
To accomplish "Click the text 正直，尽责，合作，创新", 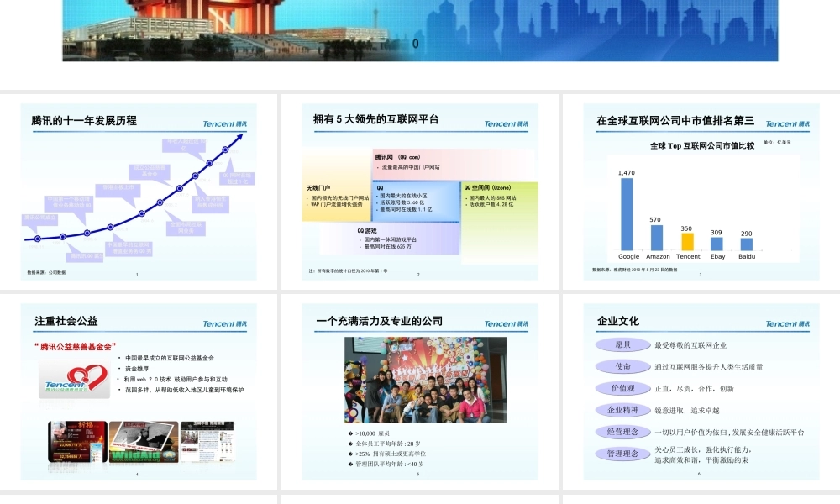I will click(x=695, y=389).
